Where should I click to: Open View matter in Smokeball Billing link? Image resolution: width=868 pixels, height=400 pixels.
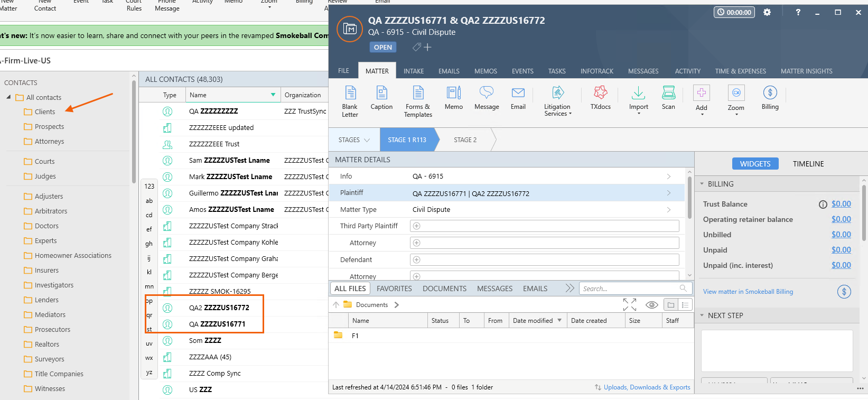tap(748, 292)
